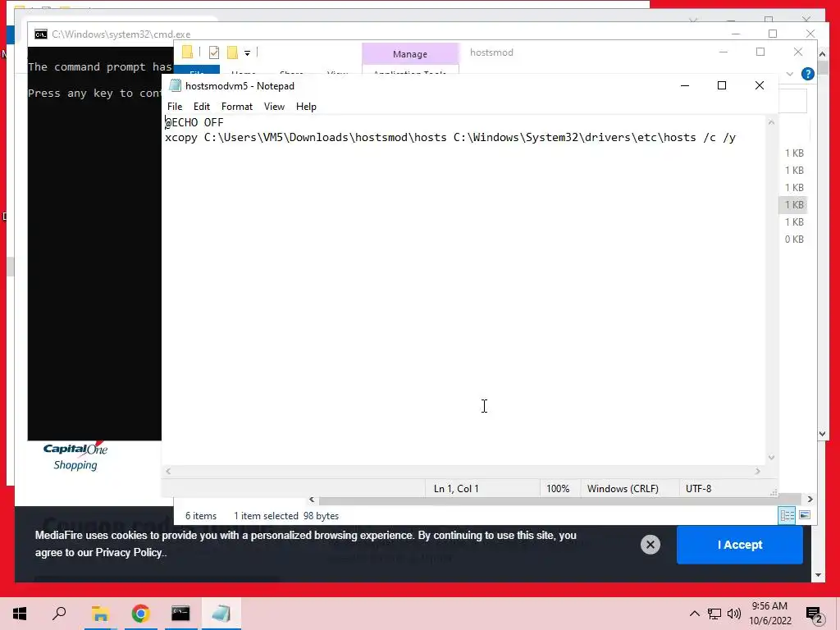
Task: Maximize the cmd.exe window
Action: pyautogui.click(x=773, y=34)
